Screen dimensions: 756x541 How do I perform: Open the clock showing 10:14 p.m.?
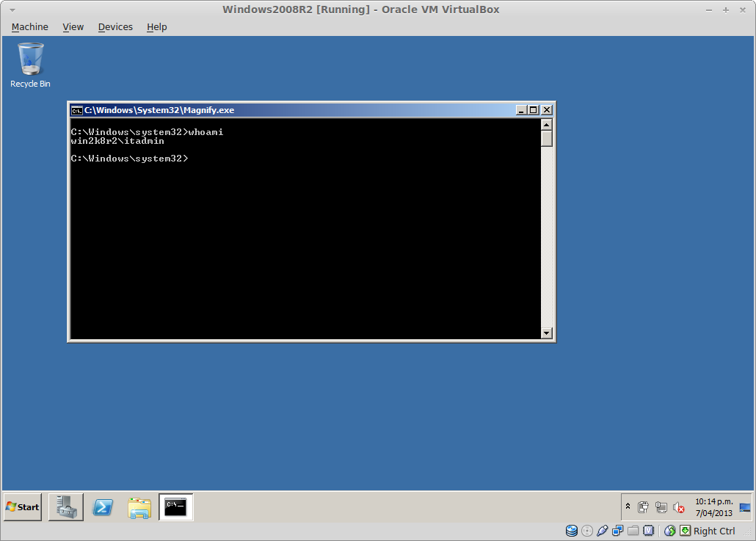(713, 501)
